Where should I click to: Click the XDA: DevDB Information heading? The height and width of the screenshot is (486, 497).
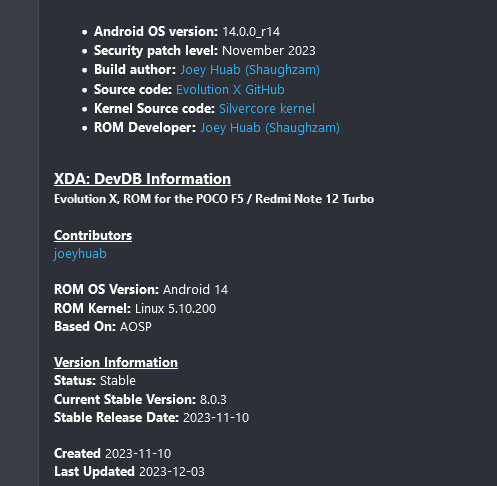tap(142, 179)
